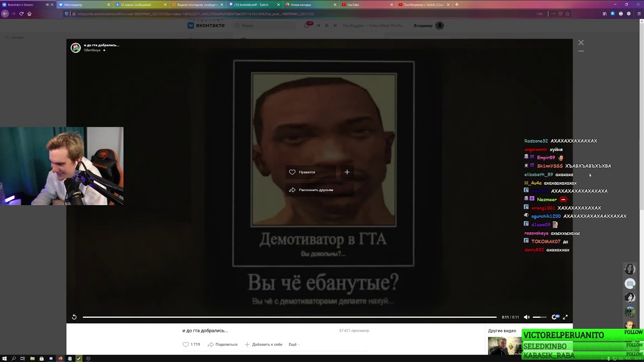Switch the video to fullscreen
The width and height of the screenshot is (644, 362).
pos(565,317)
